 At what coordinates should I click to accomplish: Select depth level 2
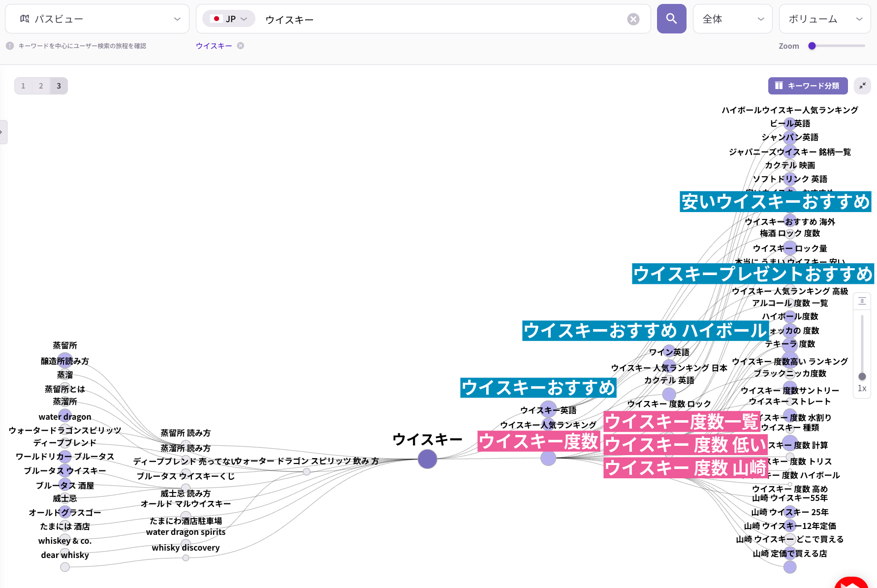(41, 86)
